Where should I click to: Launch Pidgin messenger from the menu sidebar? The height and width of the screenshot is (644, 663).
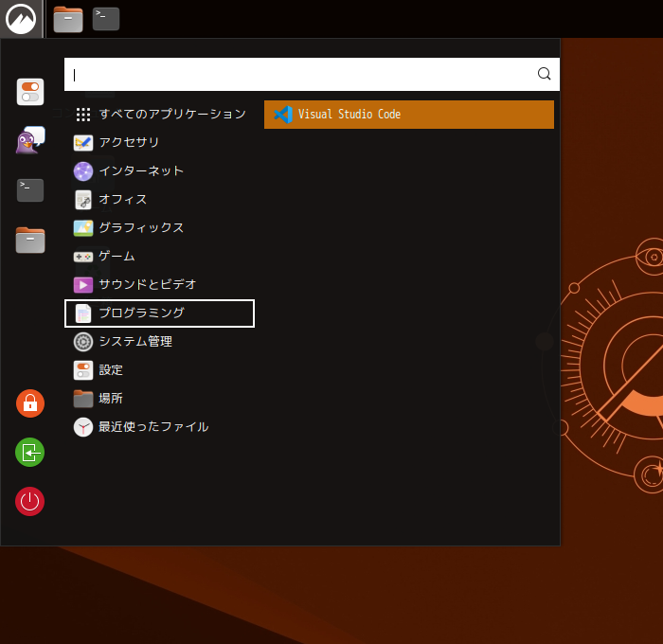click(x=30, y=140)
